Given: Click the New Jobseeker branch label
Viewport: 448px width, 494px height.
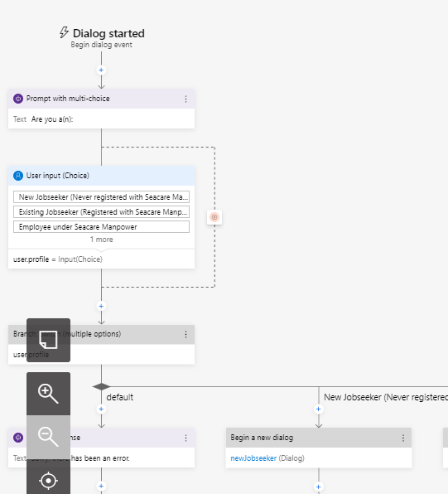Looking at the screenshot, I should click(386, 397).
